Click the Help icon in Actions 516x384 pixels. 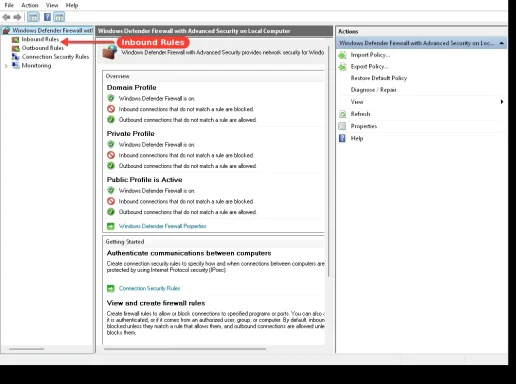point(342,138)
